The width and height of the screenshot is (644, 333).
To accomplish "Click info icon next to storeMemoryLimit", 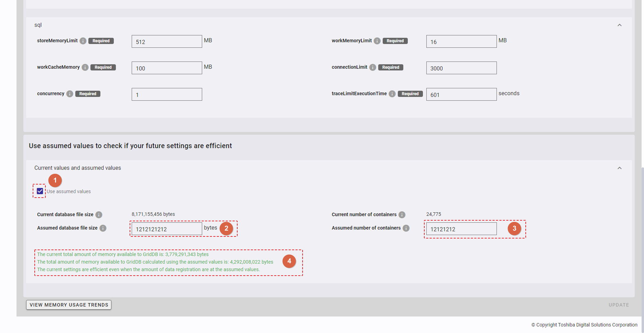I will (x=83, y=41).
